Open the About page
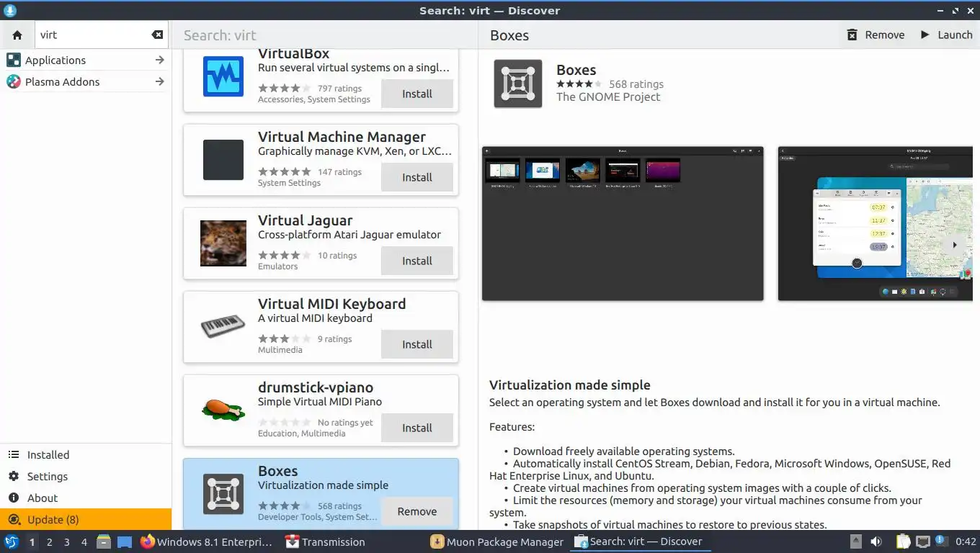 click(86, 498)
